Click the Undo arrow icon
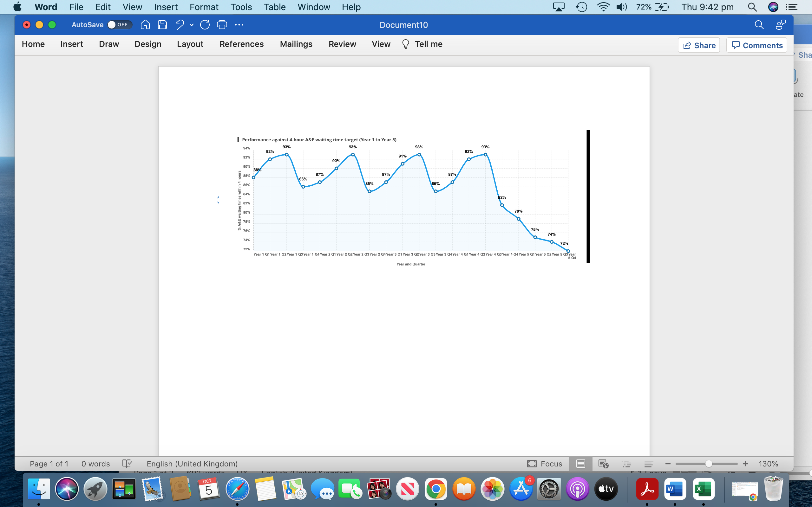The width and height of the screenshot is (812, 507). (x=180, y=25)
